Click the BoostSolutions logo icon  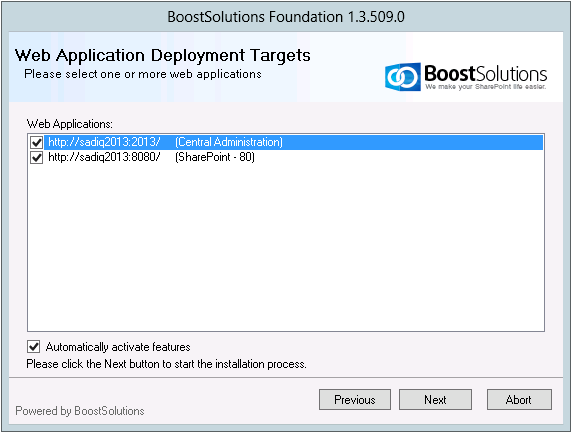click(x=403, y=76)
